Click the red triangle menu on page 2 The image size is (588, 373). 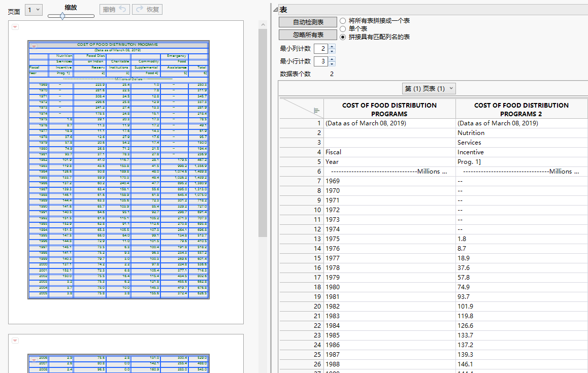pyautogui.click(x=15, y=341)
